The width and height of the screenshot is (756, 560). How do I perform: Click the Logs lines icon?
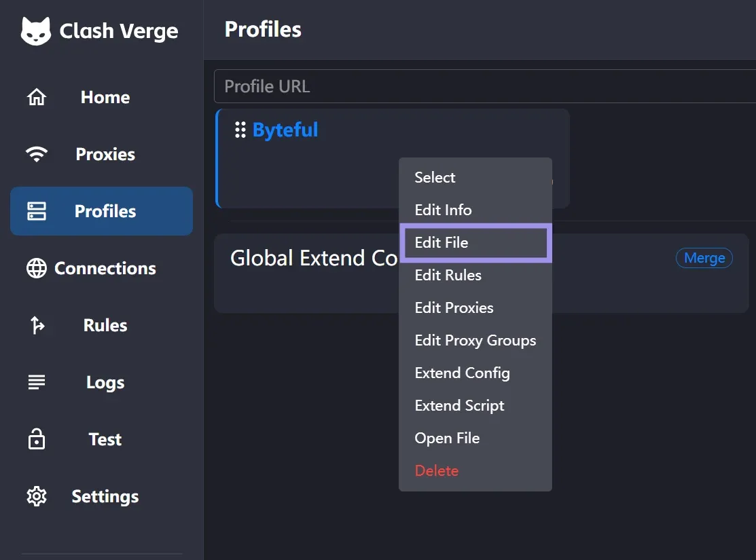click(x=37, y=382)
